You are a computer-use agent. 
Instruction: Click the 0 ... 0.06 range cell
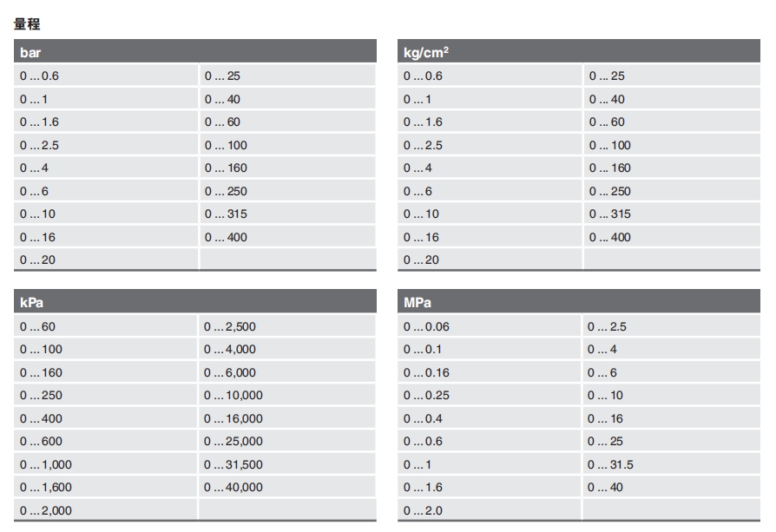pos(427,327)
